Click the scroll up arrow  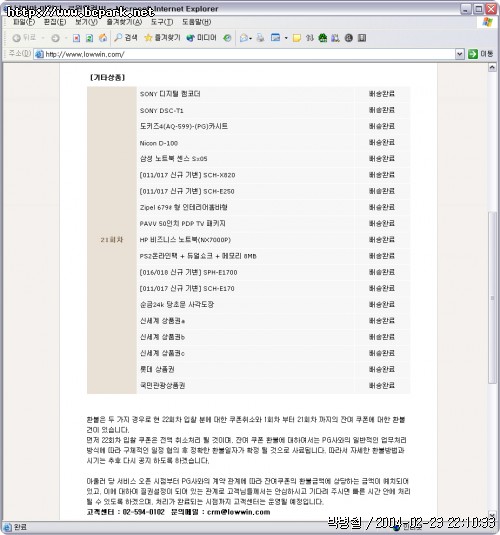(x=492, y=68)
